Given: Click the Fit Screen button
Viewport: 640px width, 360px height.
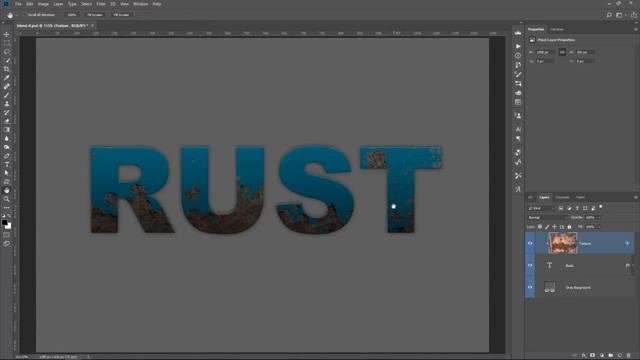Looking at the screenshot, I should click(x=95, y=15).
